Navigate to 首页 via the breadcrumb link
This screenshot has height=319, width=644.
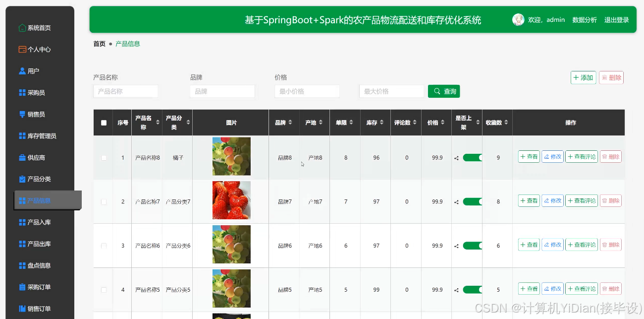point(99,44)
